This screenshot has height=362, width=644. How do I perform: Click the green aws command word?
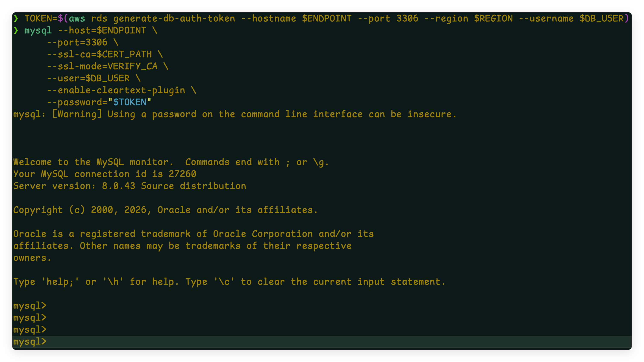pyautogui.click(x=77, y=19)
